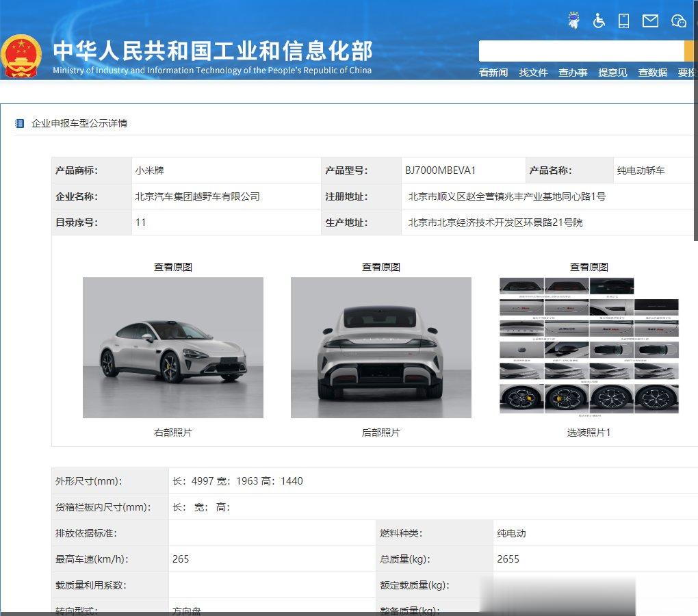
Task: Click the 最高车速(km/h) label
Action: point(92,559)
